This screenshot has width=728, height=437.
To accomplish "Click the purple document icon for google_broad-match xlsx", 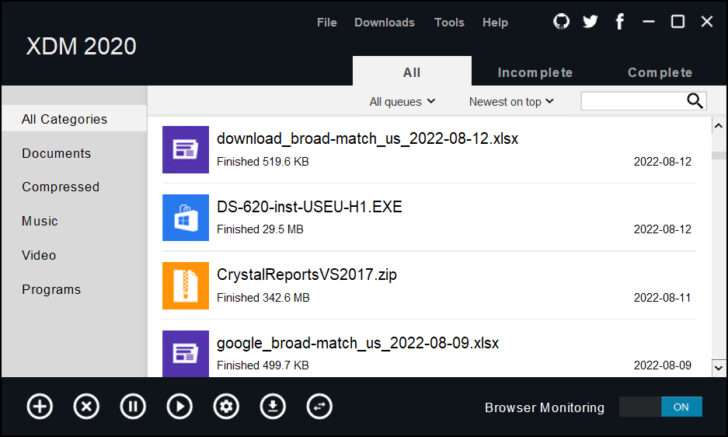I will pyautogui.click(x=185, y=353).
